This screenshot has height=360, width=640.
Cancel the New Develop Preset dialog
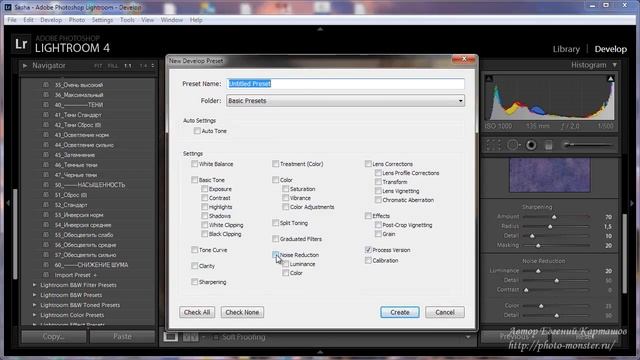[444, 312]
